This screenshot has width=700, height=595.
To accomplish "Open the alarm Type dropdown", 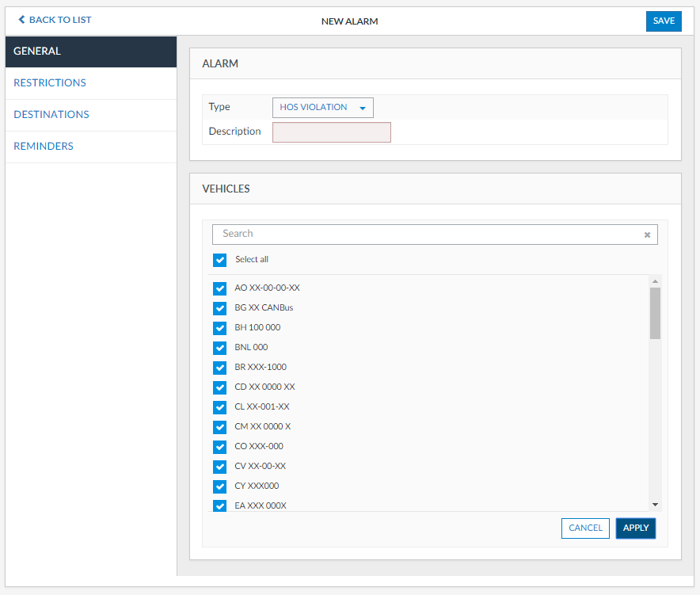I will (322, 108).
